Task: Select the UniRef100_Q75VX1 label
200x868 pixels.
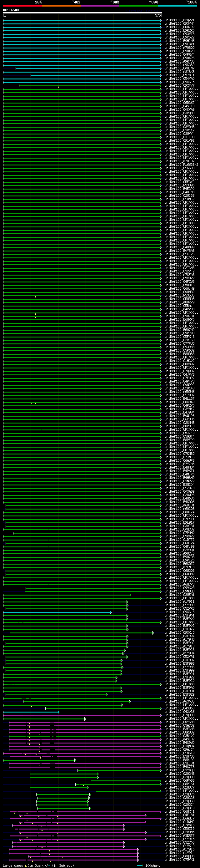Action: point(179,860)
